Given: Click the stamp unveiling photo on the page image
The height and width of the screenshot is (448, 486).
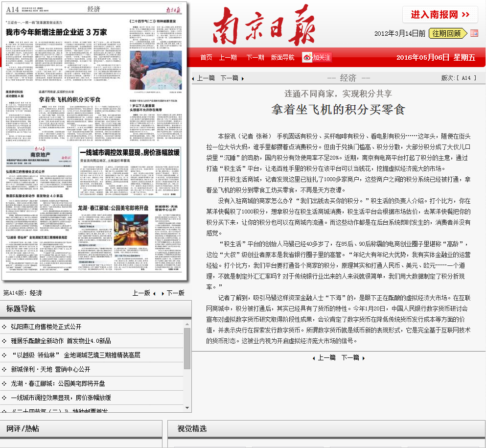Looking at the screenshot, I should [156, 70].
